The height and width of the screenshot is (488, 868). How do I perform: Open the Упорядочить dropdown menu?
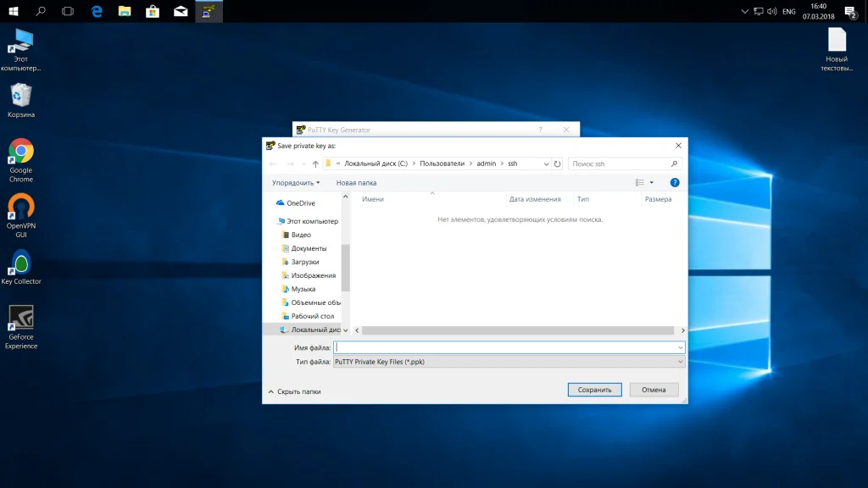tap(295, 182)
